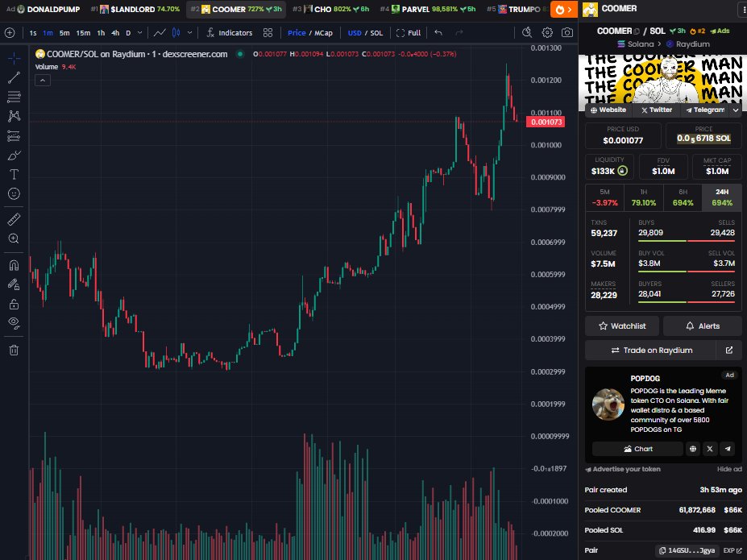Expand more social links chevron
The height and width of the screenshot is (560, 747).
736,110
